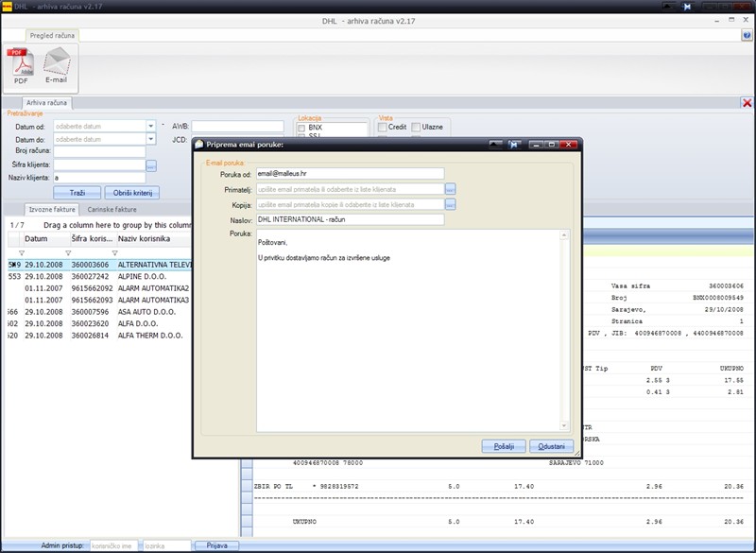Viewport: 756px width, 553px height.
Task: Click client code cell 9615662092
Action: click(92, 288)
